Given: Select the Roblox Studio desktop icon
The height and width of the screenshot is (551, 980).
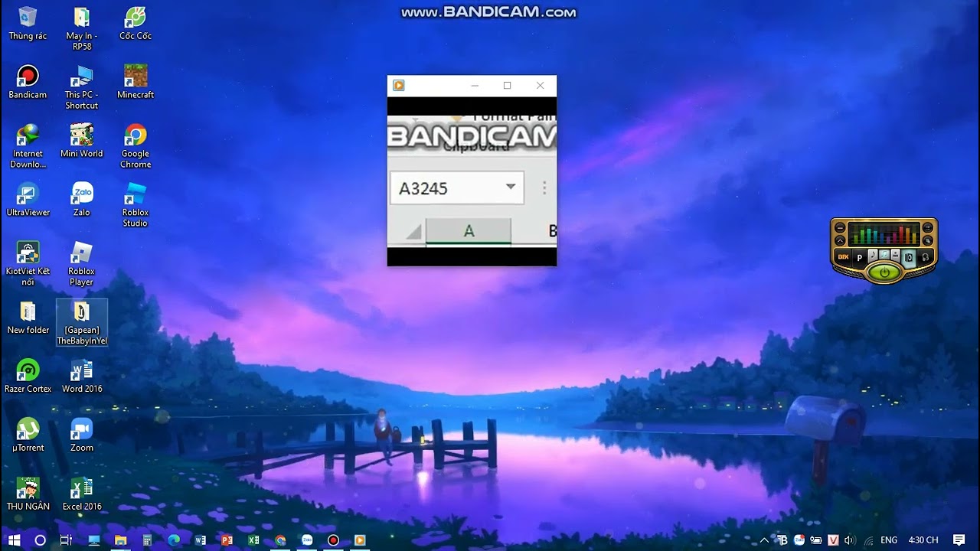Looking at the screenshot, I should click(136, 205).
